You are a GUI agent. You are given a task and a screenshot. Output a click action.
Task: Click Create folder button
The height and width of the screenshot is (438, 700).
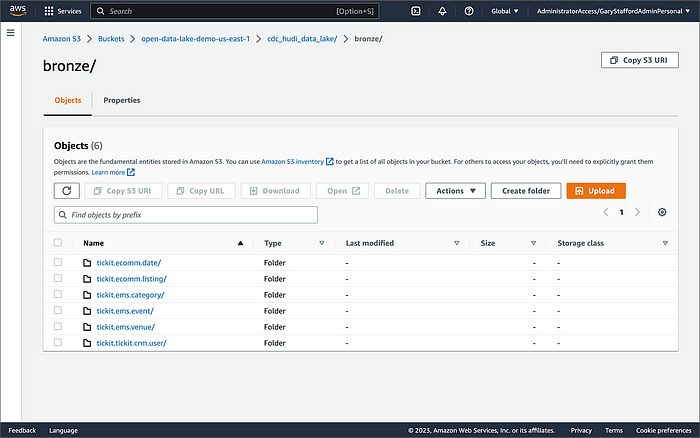pyautogui.click(x=526, y=191)
